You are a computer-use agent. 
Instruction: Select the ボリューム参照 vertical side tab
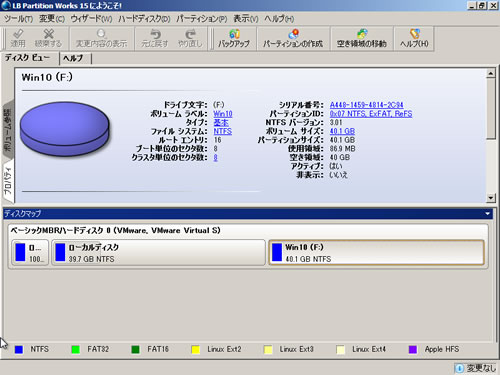pos(7,129)
